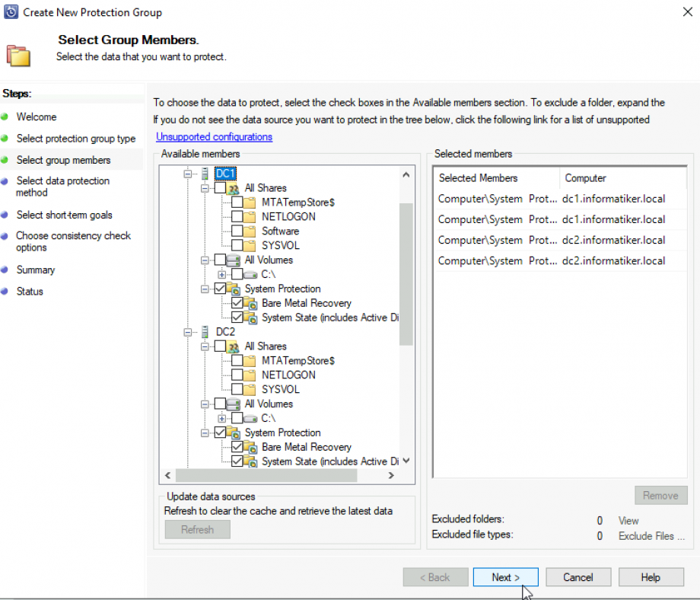Click the scrollbar down arrow in Available members
The height and width of the screenshot is (600, 700).
(406, 461)
